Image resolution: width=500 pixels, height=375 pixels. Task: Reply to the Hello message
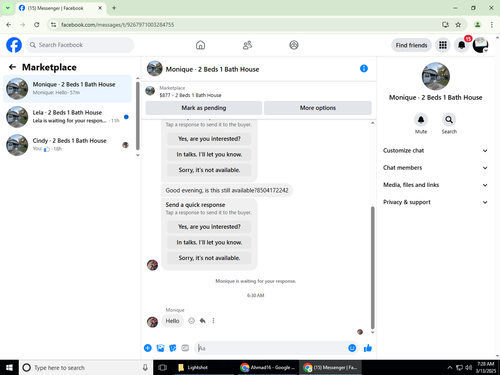[202, 321]
